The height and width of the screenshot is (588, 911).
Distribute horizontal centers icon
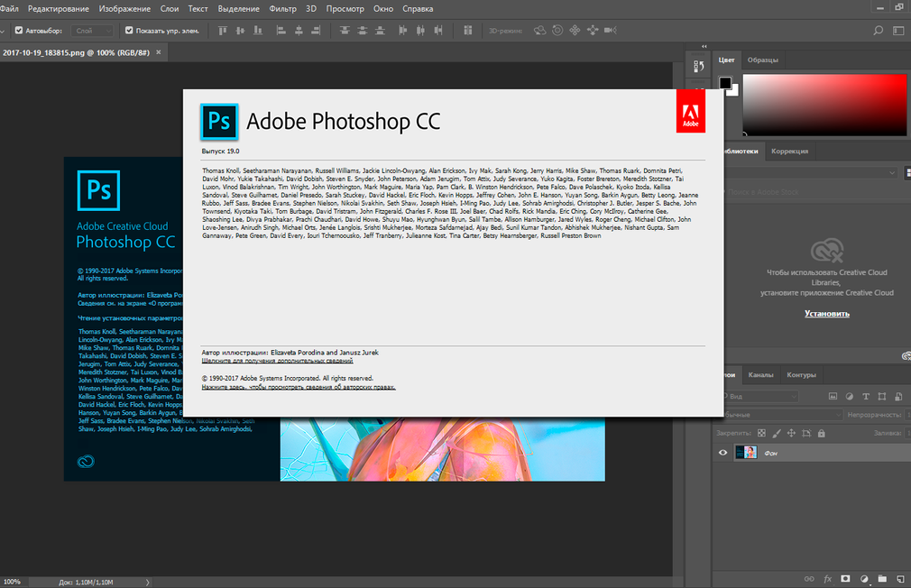coord(420,31)
